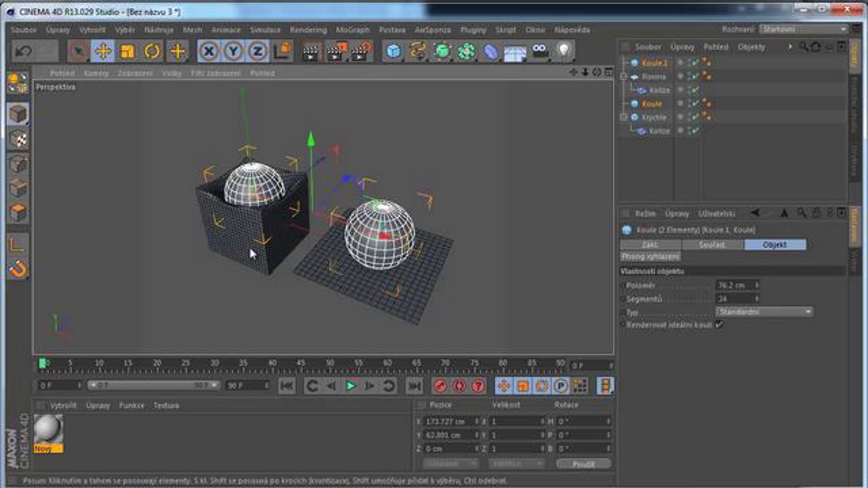Open the spline objects tool
The height and width of the screenshot is (488, 868).
click(418, 51)
